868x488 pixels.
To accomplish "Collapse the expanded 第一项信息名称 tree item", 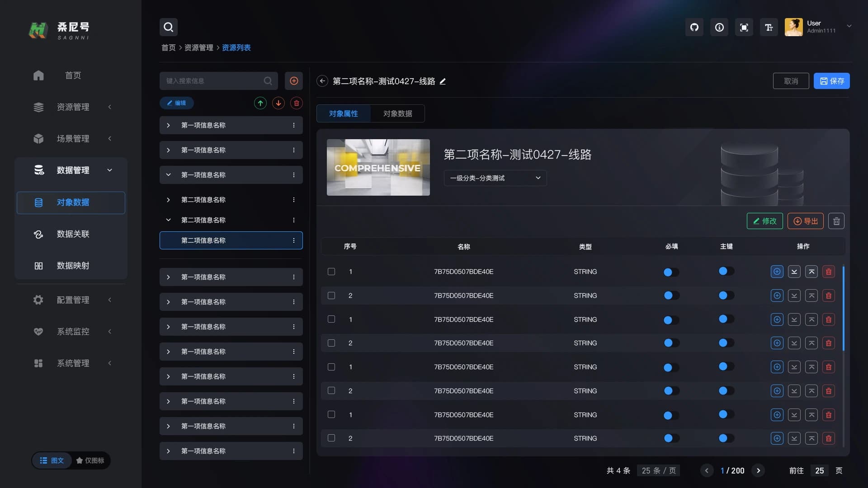I will tap(168, 175).
